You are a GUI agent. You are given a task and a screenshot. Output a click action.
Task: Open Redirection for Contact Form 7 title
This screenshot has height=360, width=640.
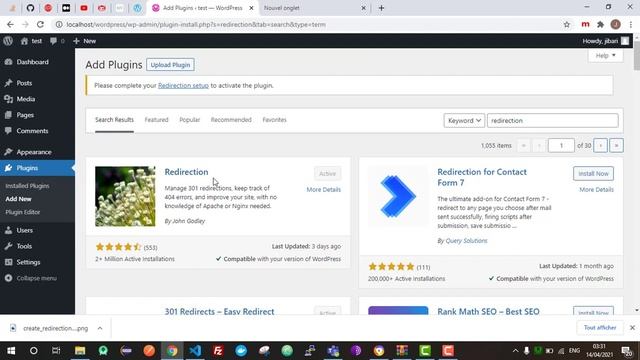point(482,177)
